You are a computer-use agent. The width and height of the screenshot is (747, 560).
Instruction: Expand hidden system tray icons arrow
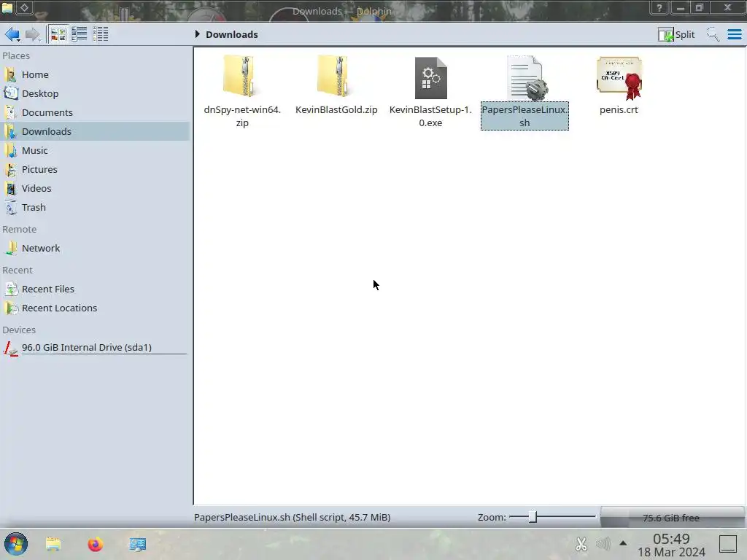623,543
